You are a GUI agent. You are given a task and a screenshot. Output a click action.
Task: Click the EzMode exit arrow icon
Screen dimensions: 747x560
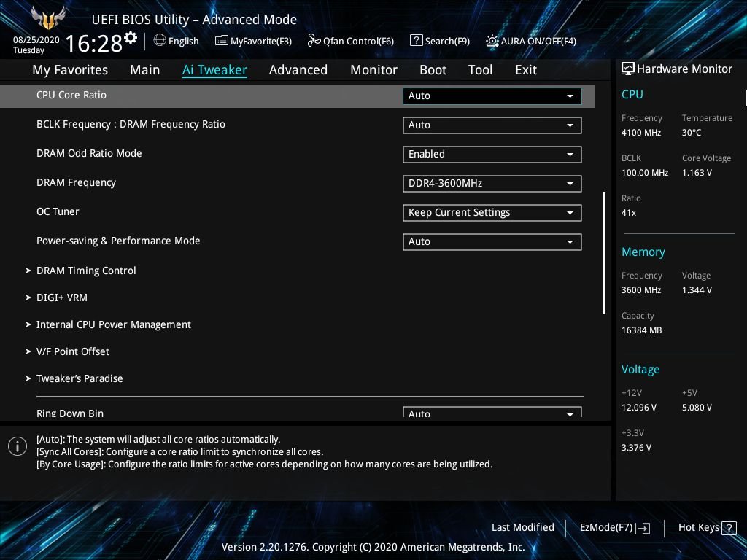pos(643,528)
